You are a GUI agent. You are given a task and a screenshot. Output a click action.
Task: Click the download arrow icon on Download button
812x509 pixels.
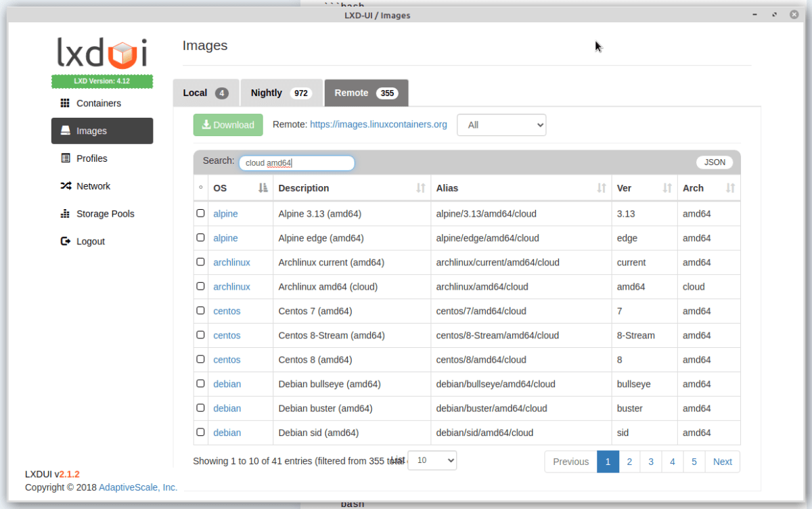pyautogui.click(x=206, y=125)
